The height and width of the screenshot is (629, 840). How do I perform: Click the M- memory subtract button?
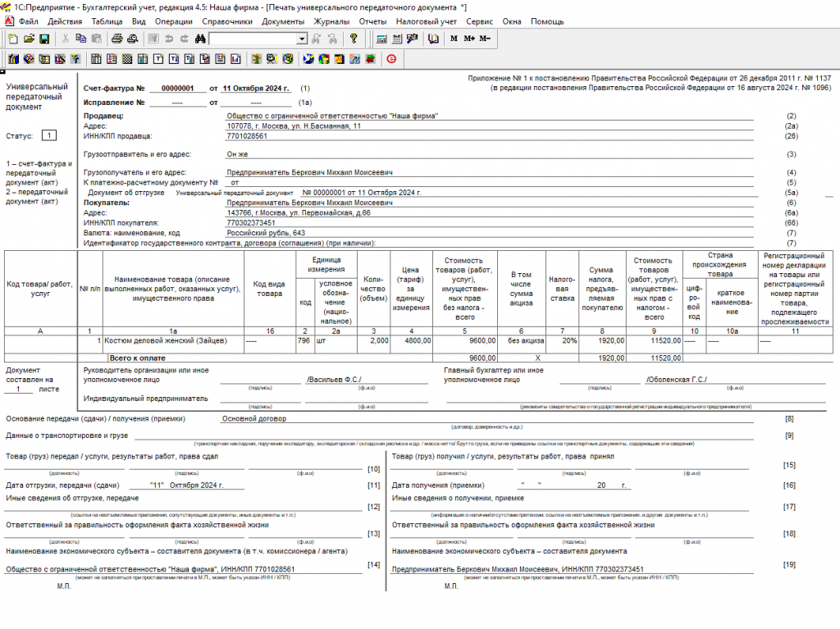click(485, 39)
